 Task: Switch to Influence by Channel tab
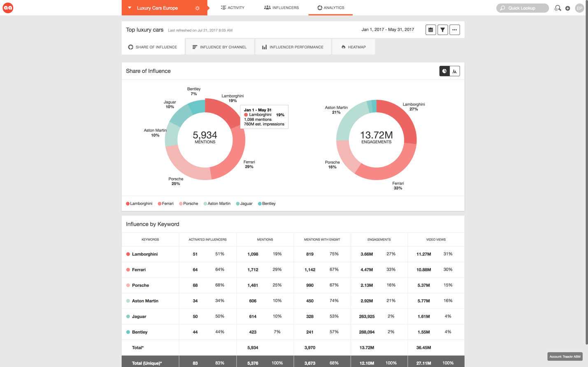coord(219,47)
